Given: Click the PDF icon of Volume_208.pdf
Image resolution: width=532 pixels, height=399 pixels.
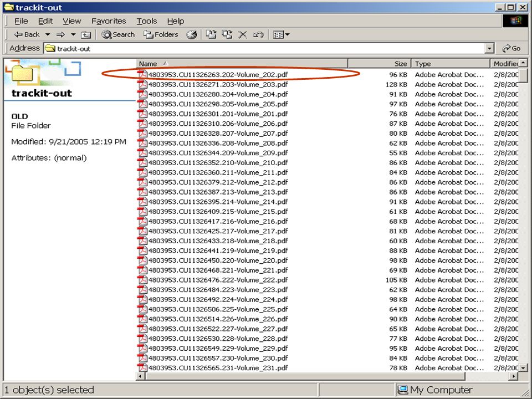Looking at the screenshot, I should coord(142,143).
